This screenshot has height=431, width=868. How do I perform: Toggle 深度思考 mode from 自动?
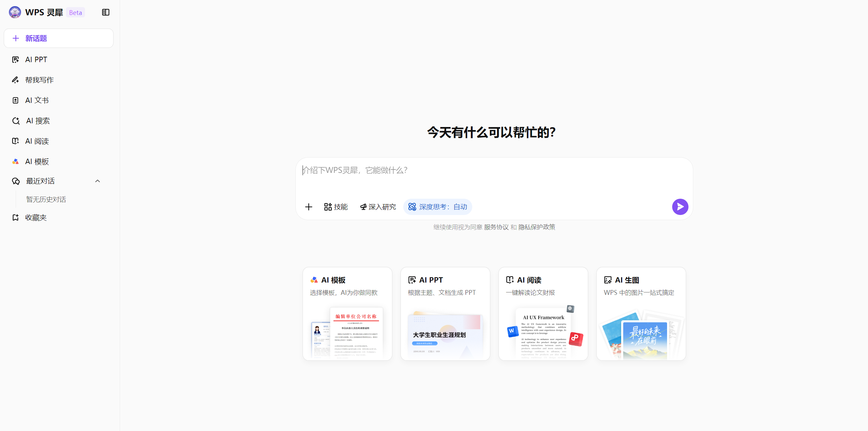pos(437,206)
